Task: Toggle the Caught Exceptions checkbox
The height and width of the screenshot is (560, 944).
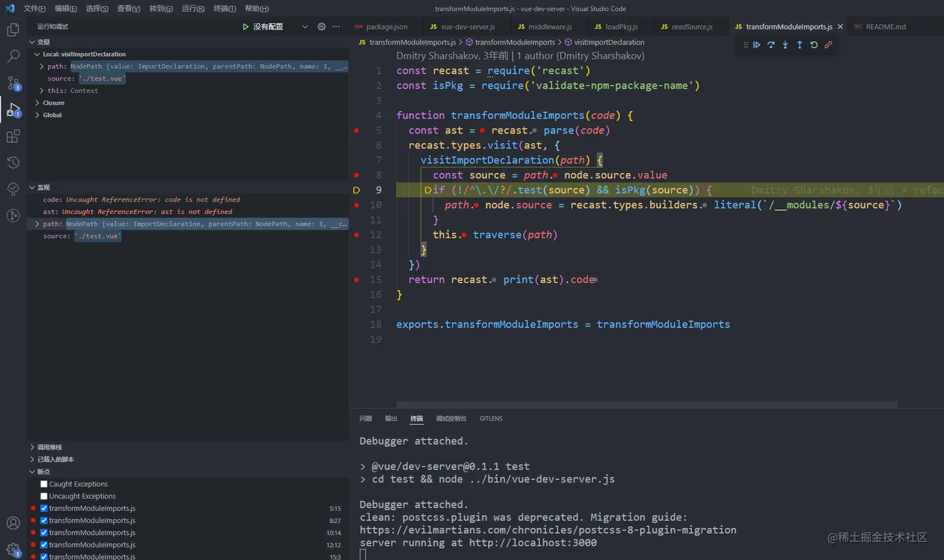Action: [x=44, y=484]
